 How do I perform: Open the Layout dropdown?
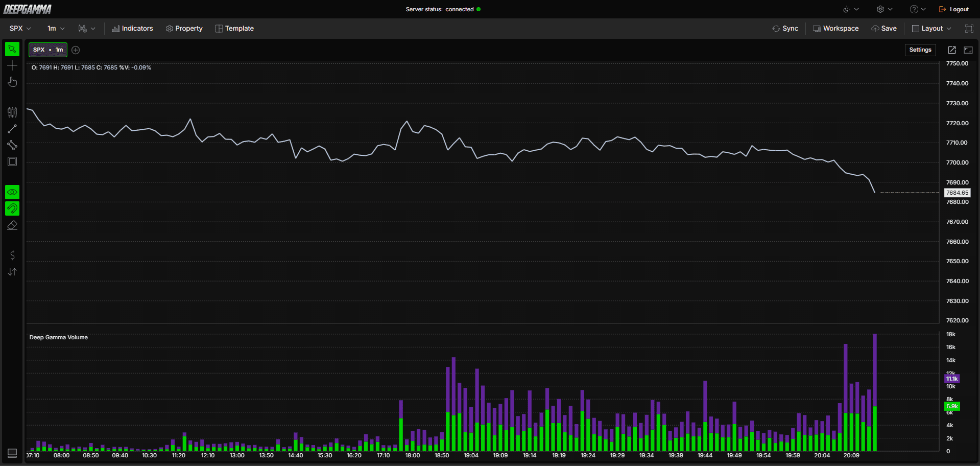tap(932, 29)
